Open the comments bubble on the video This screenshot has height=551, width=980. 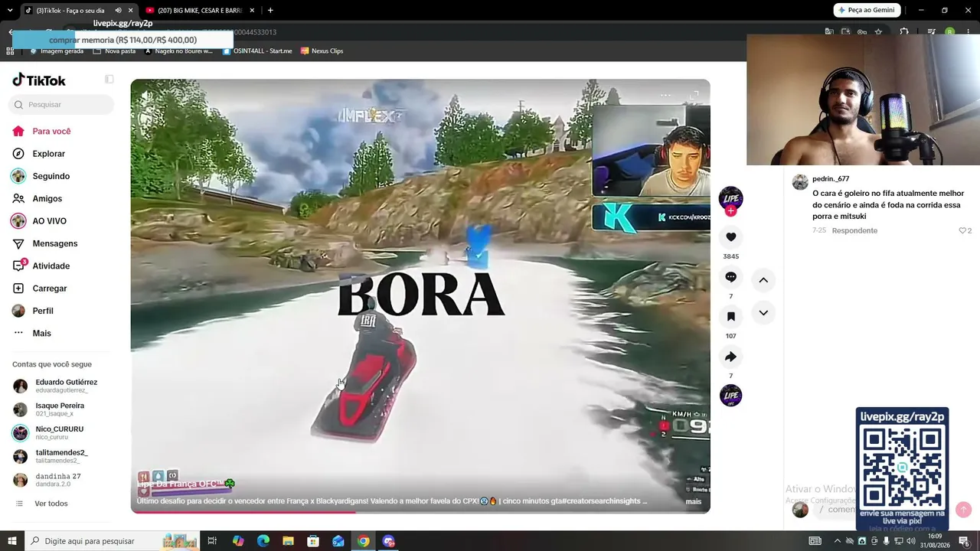[x=730, y=277]
